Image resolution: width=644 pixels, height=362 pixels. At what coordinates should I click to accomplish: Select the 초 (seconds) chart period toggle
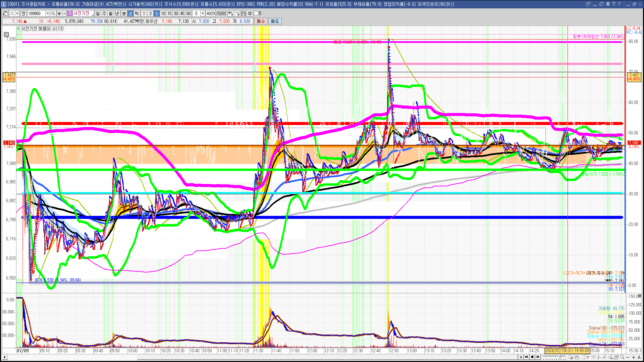(x=130, y=13)
